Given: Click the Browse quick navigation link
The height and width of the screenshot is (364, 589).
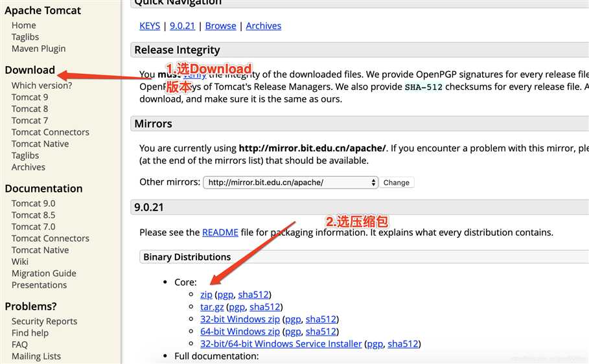Looking at the screenshot, I should click(220, 26).
